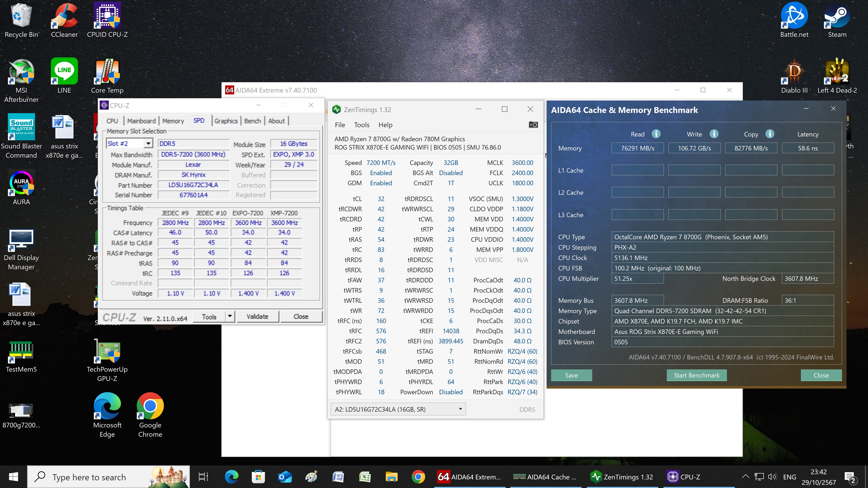Launch AURA desktop icon

tap(21, 188)
